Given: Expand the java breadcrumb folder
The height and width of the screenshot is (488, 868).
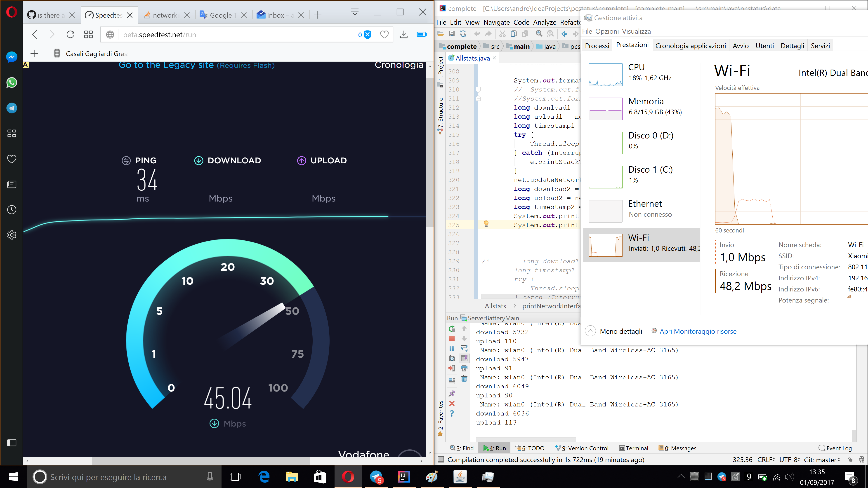Looking at the screenshot, I should (546, 47).
